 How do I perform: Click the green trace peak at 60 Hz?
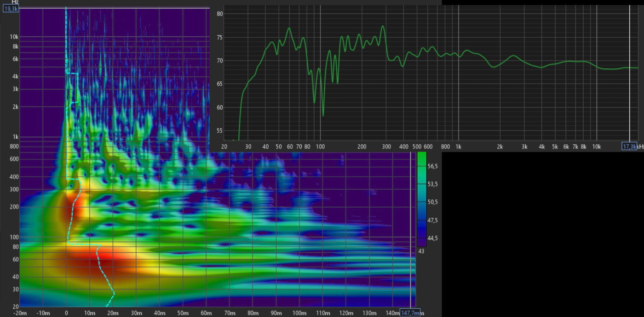coord(289,28)
